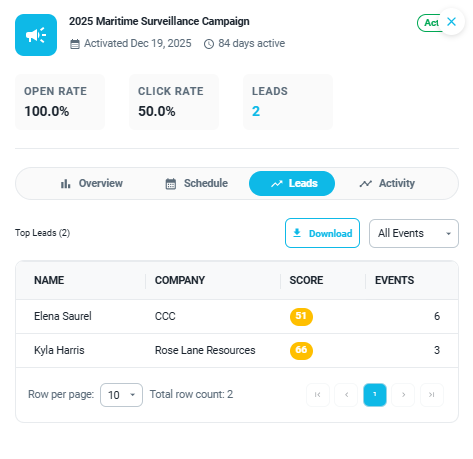
Task: Click the calendar icon beside Activated date
Action: [75, 44]
